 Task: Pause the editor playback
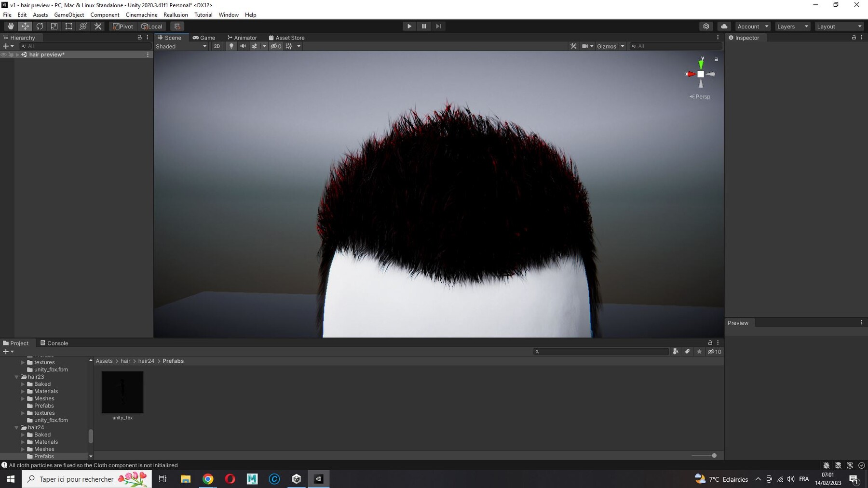(424, 26)
